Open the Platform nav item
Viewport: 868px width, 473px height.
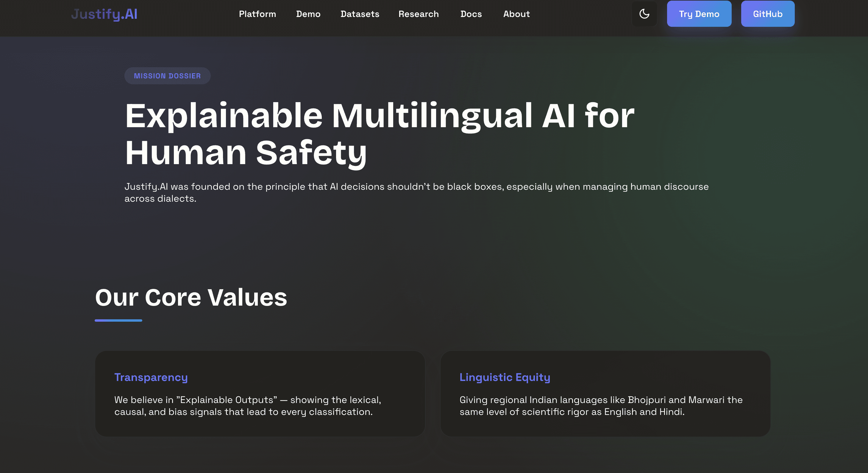coord(257,14)
